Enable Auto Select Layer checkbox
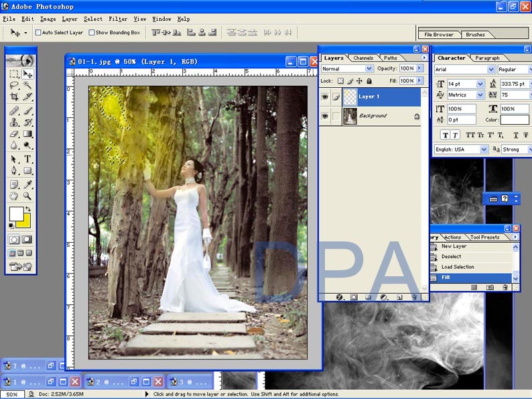 pos(38,33)
